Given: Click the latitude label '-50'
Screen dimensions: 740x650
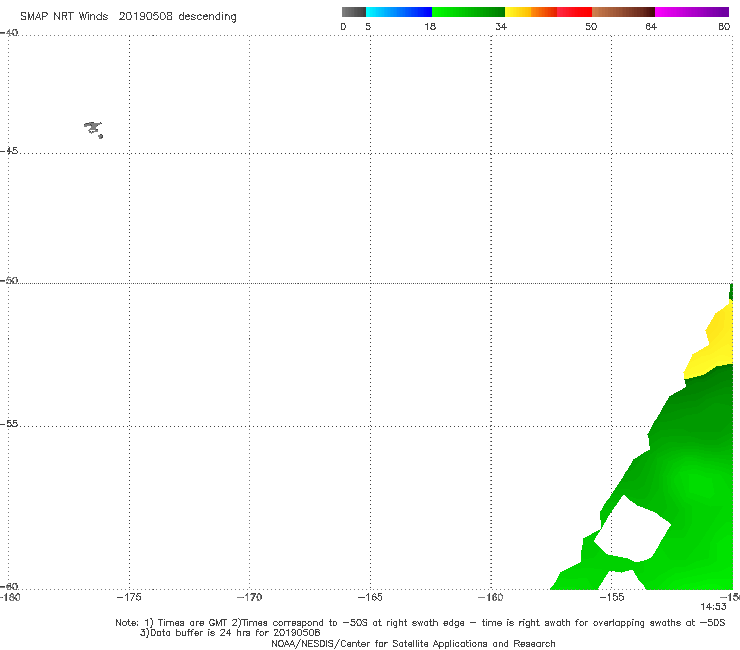Looking at the screenshot, I should 9,281.
